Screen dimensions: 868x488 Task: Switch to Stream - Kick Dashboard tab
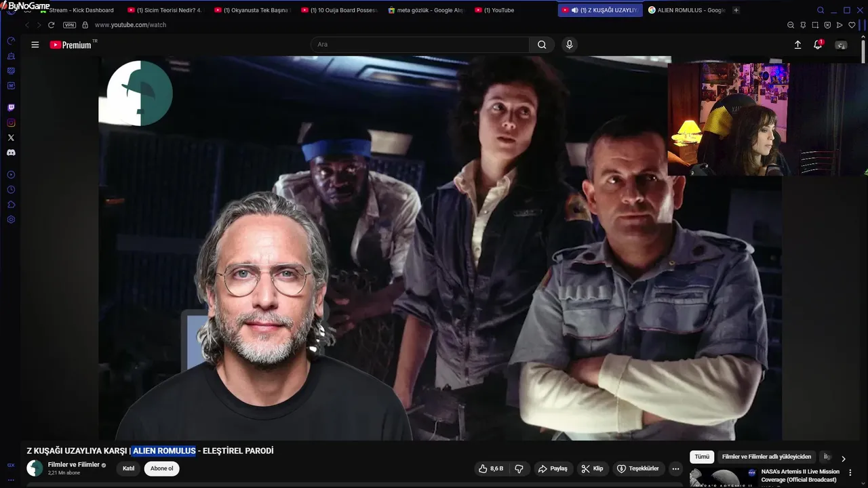[x=77, y=10]
